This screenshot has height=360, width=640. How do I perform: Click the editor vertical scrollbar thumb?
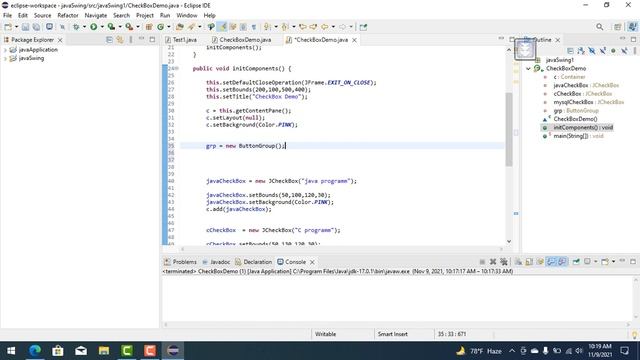tap(509, 129)
